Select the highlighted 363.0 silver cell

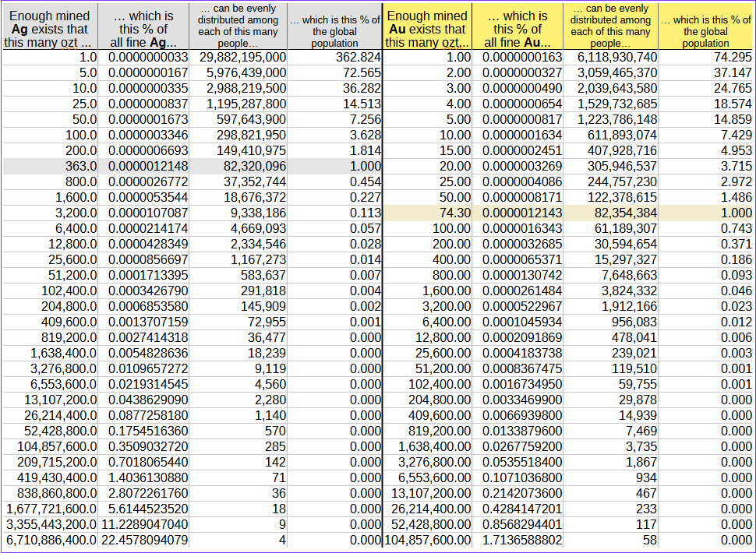point(50,166)
